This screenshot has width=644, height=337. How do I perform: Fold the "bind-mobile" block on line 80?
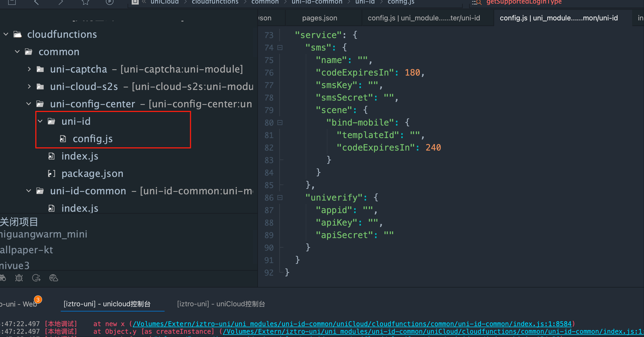coord(280,123)
